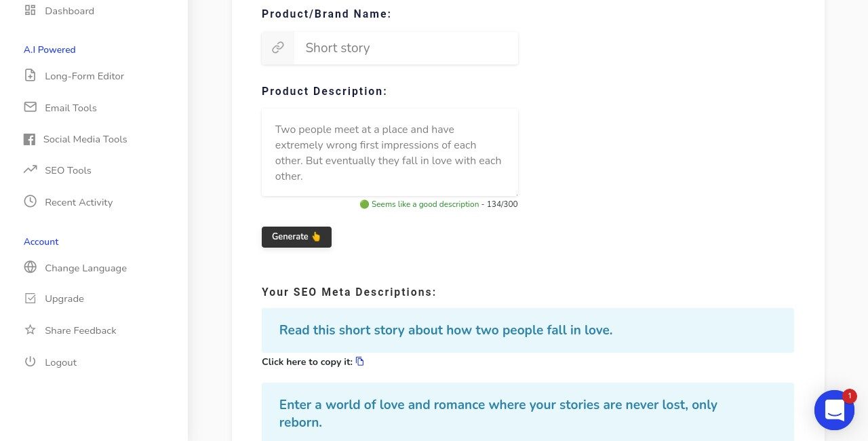Click the Share Feedback star icon
The width and height of the screenshot is (868, 441).
pyautogui.click(x=30, y=330)
